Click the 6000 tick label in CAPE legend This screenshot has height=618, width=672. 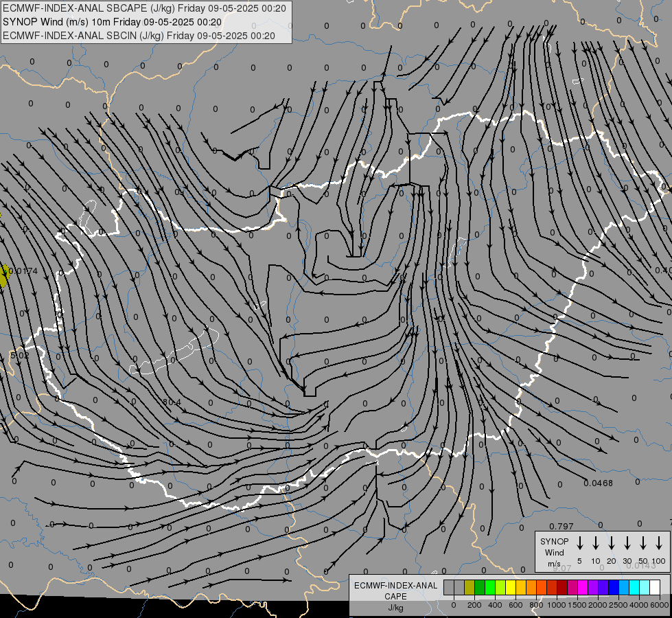(x=659, y=605)
